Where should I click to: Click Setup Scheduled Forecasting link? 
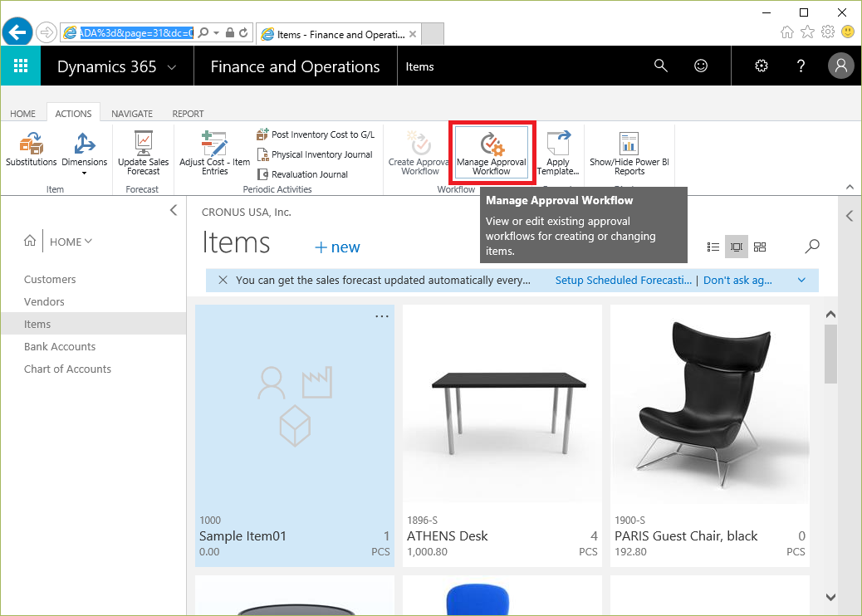point(624,281)
